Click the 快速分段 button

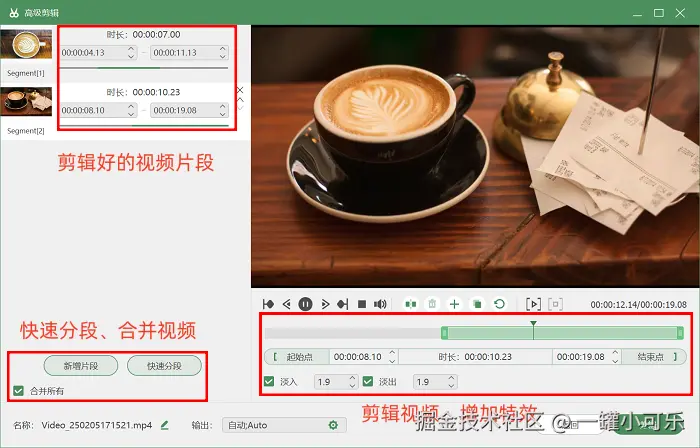[164, 366]
